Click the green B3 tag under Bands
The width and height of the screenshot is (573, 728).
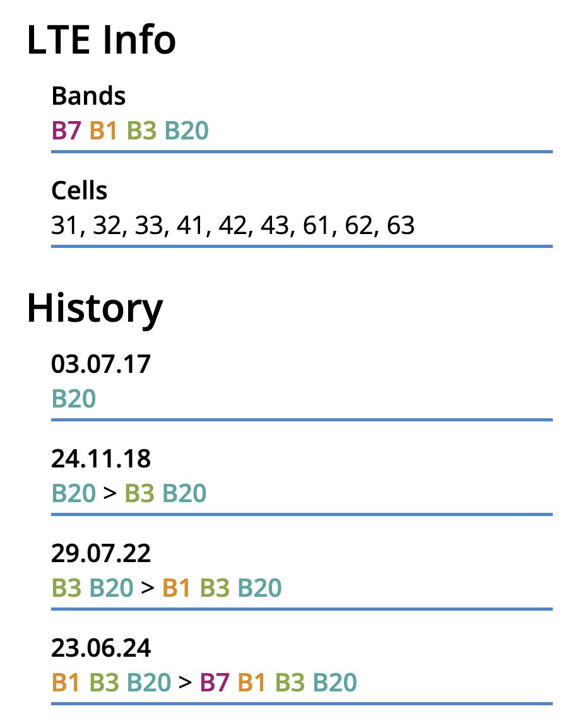click(141, 131)
